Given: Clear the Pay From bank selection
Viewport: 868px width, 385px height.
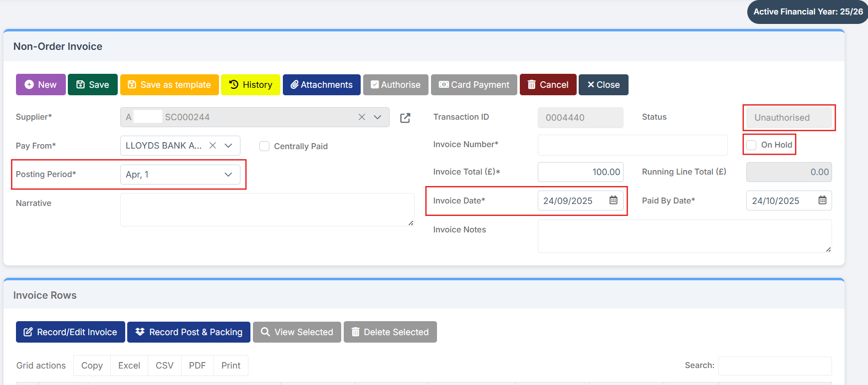Looking at the screenshot, I should [213, 146].
